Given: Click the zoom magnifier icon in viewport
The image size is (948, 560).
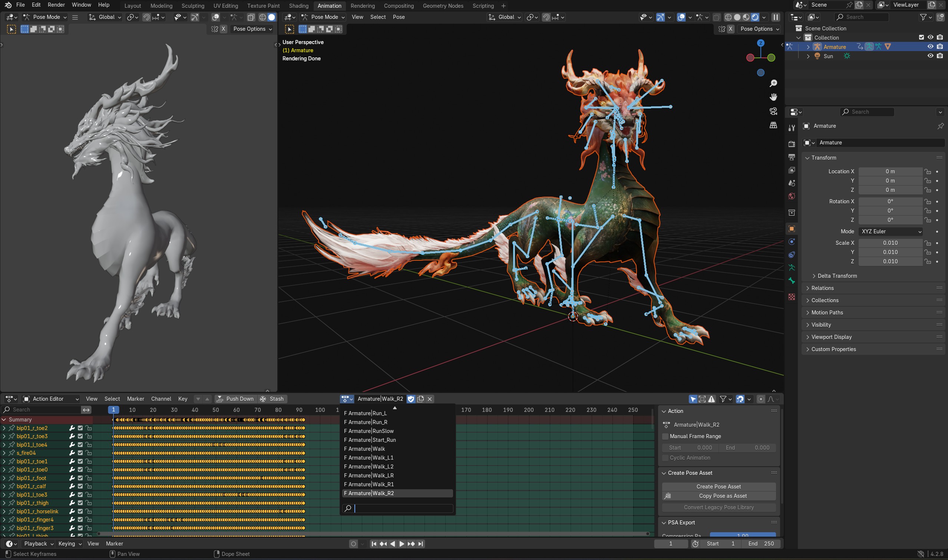Looking at the screenshot, I should (x=773, y=83).
